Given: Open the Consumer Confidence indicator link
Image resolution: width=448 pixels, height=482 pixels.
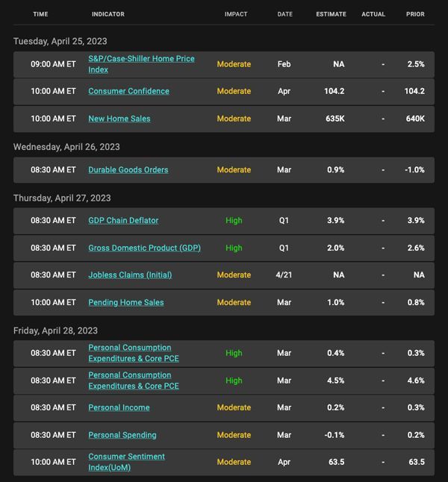Looking at the screenshot, I should [128, 91].
